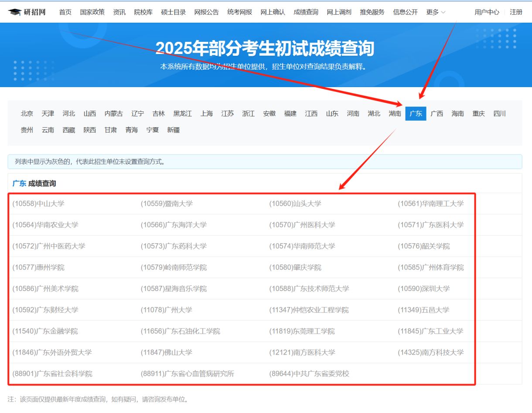The width and height of the screenshot is (532, 413).
Task: Open (10564)华南农业大学 entry
Action: (x=45, y=225)
